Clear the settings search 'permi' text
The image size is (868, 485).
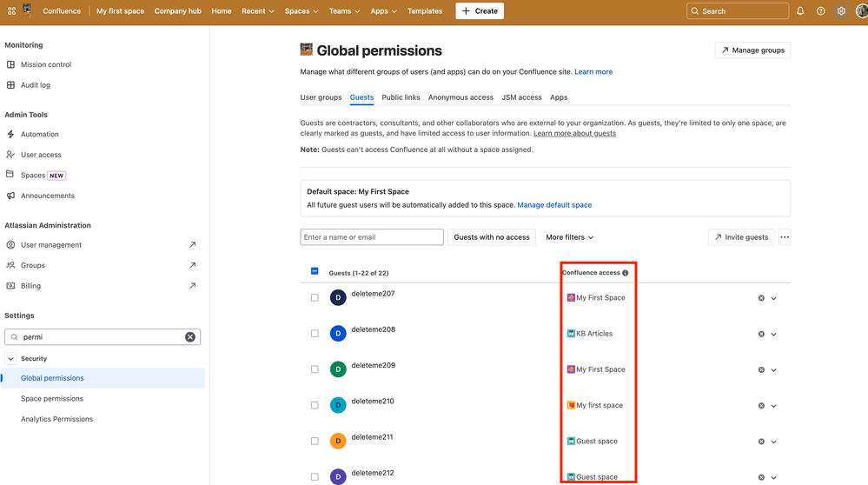point(190,336)
